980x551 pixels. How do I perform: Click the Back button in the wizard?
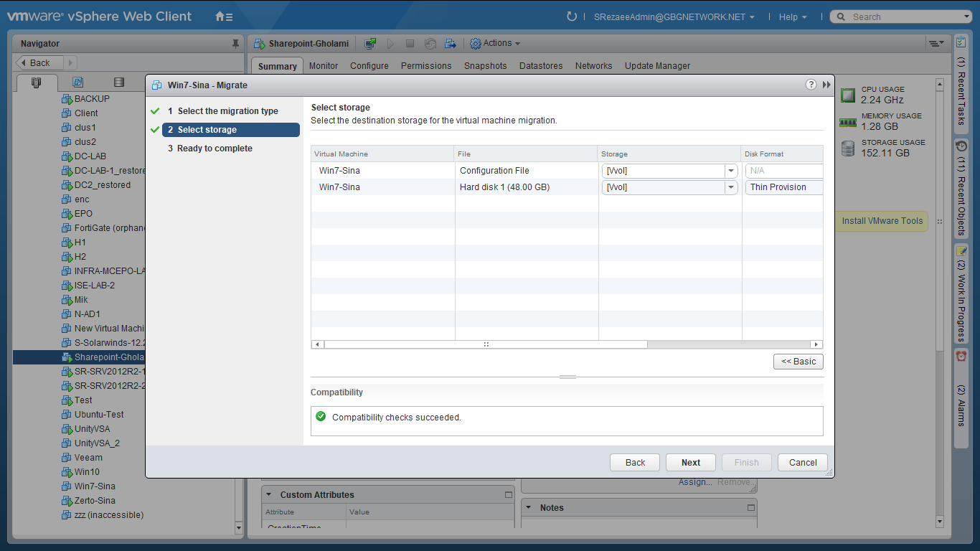click(635, 463)
